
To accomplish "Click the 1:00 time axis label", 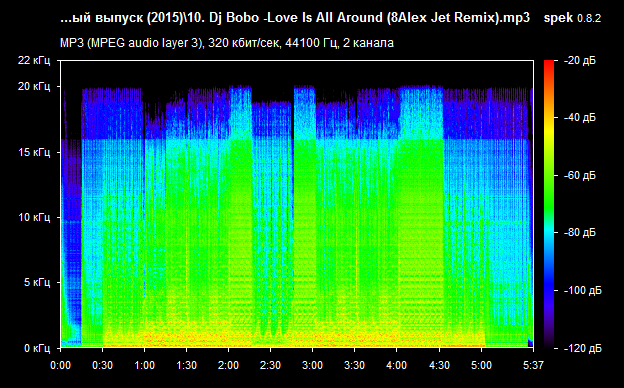I will [x=144, y=365].
